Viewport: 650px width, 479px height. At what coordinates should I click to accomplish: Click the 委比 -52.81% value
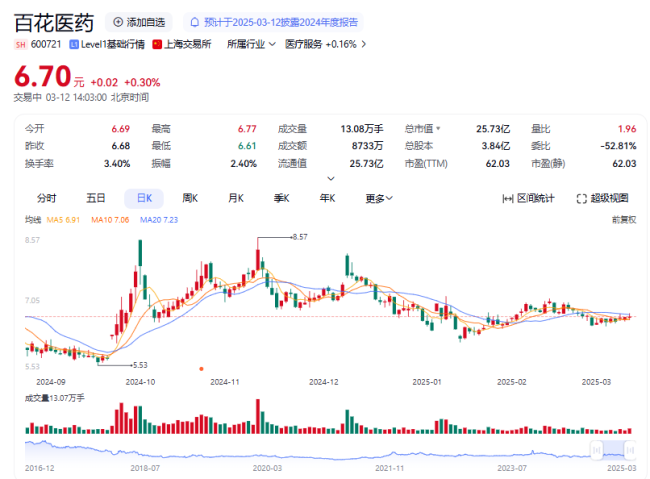coord(618,146)
